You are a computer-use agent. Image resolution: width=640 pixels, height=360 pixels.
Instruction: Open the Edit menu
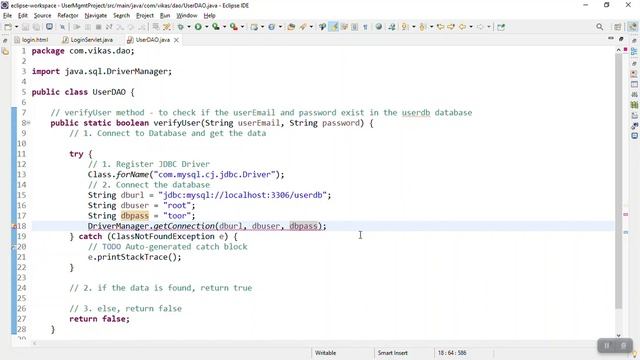click(22, 16)
